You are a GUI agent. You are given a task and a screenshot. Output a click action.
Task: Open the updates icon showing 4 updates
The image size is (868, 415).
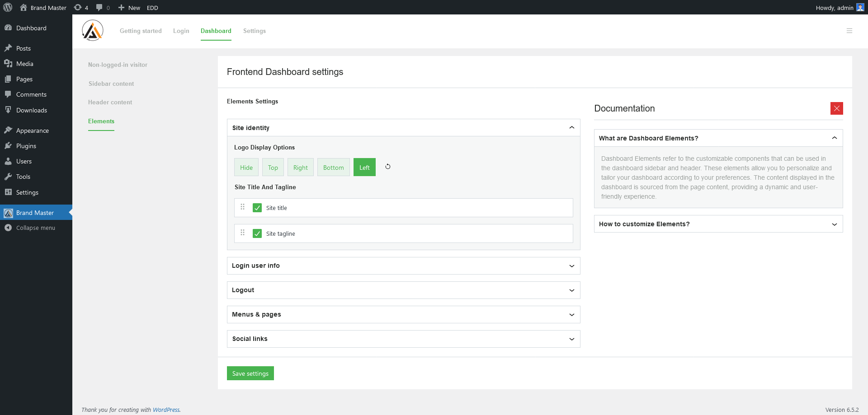point(78,7)
